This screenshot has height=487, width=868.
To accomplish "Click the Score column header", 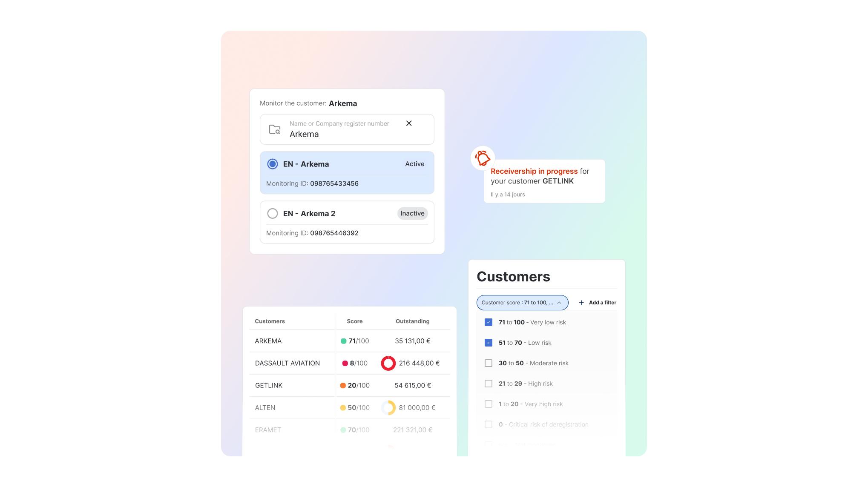I will click(355, 321).
